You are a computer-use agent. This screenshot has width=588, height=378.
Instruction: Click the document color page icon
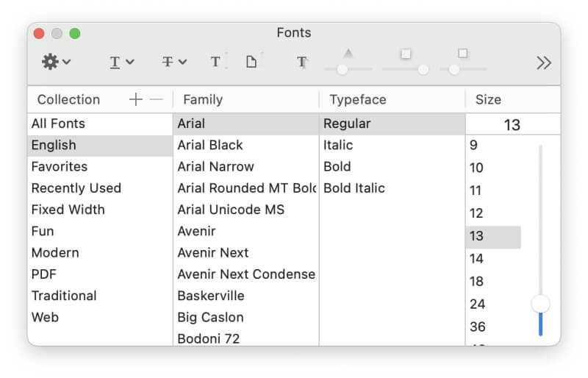(252, 62)
